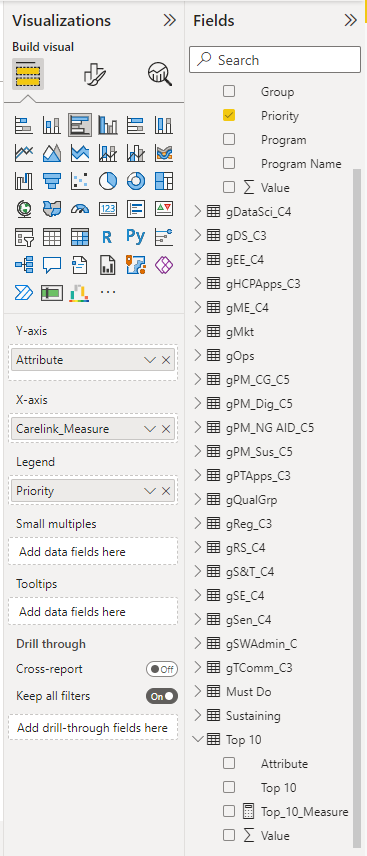Click the Small multiples data field well

93,551
